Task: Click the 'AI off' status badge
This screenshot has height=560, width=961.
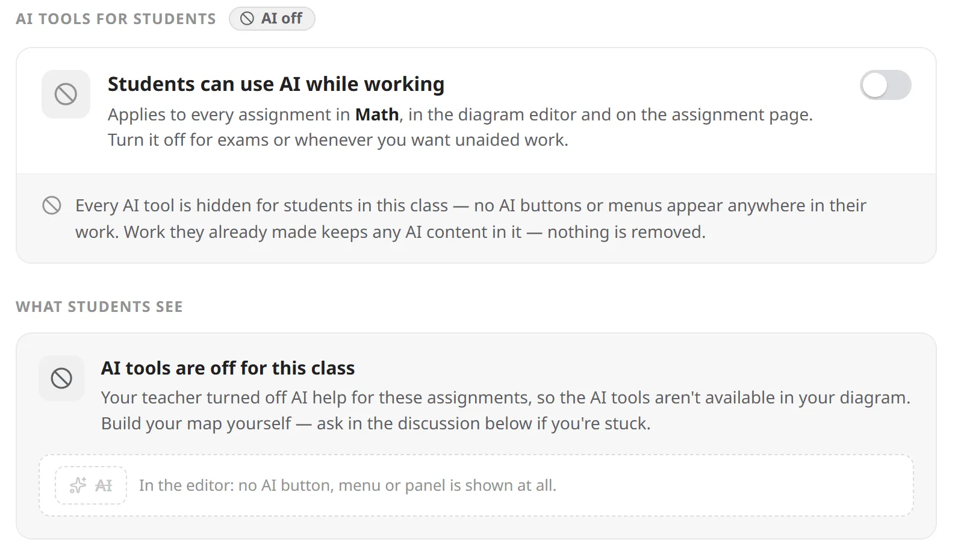Action: tap(272, 19)
